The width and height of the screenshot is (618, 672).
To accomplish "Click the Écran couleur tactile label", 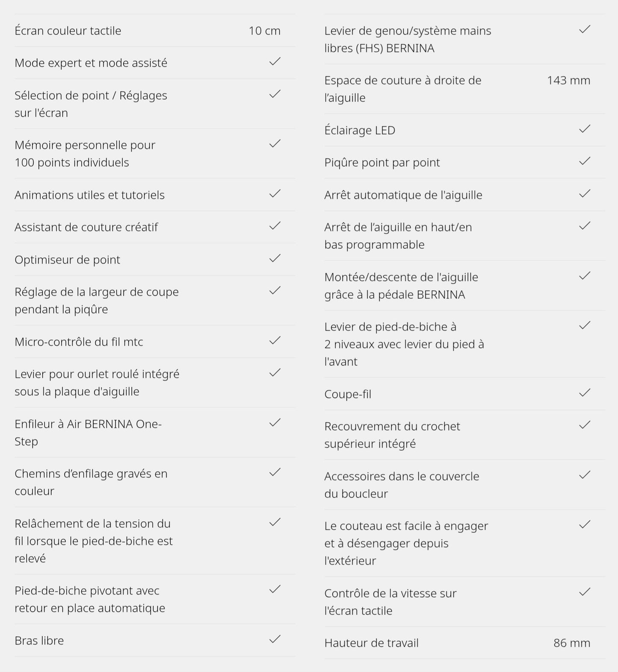I will click(x=68, y=31).
